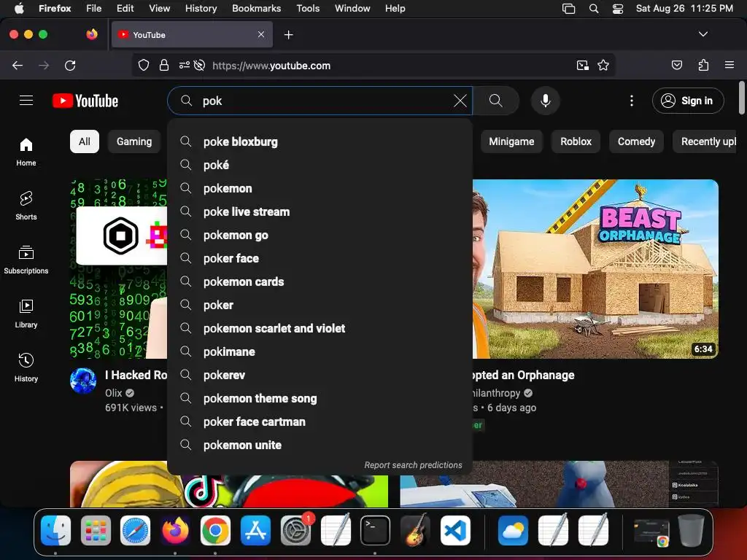Click the Sign in button

(688, 101)
